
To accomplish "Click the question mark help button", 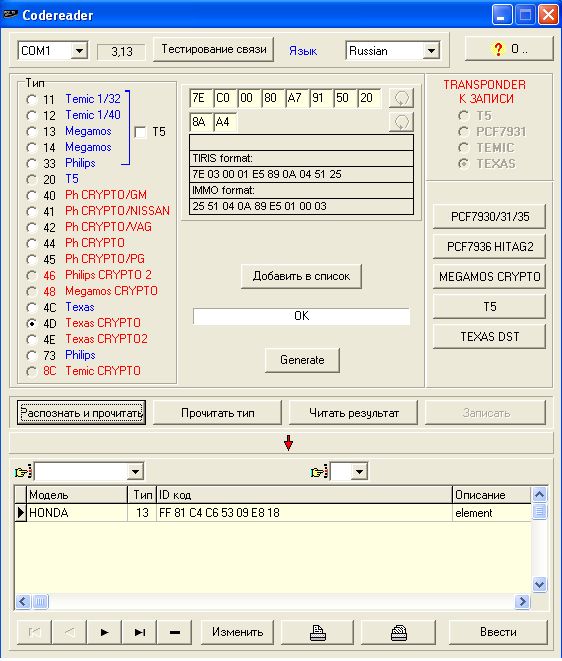I will coord(509,49).
